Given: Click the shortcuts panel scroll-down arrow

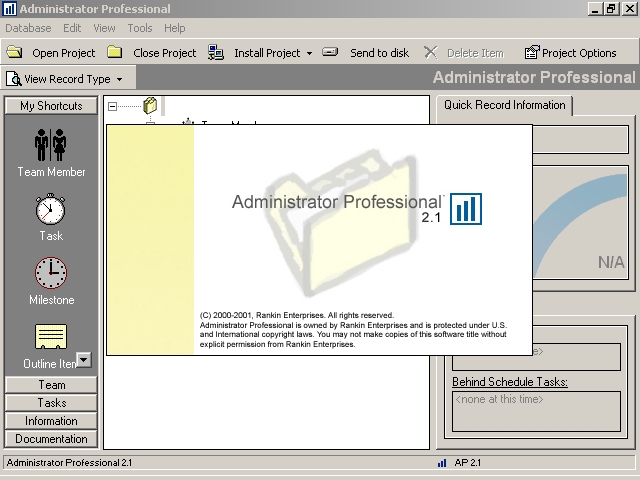Looking at the screenshot, I should 84,360.
